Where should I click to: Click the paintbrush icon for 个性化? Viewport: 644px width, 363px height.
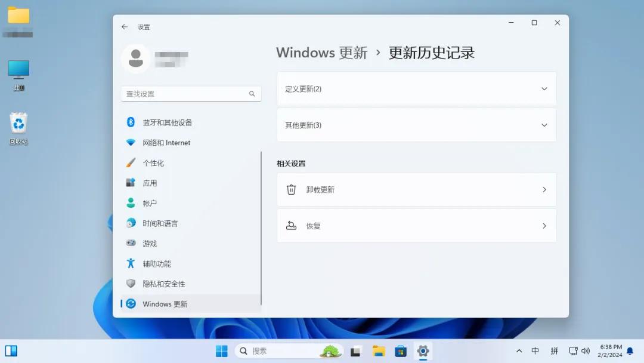131,162
